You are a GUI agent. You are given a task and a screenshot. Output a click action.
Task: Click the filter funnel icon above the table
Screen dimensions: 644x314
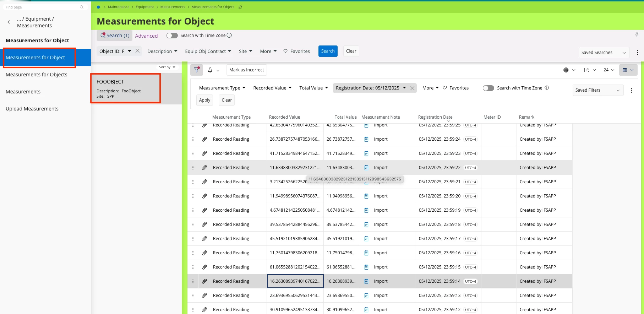[x=196, y=70]
